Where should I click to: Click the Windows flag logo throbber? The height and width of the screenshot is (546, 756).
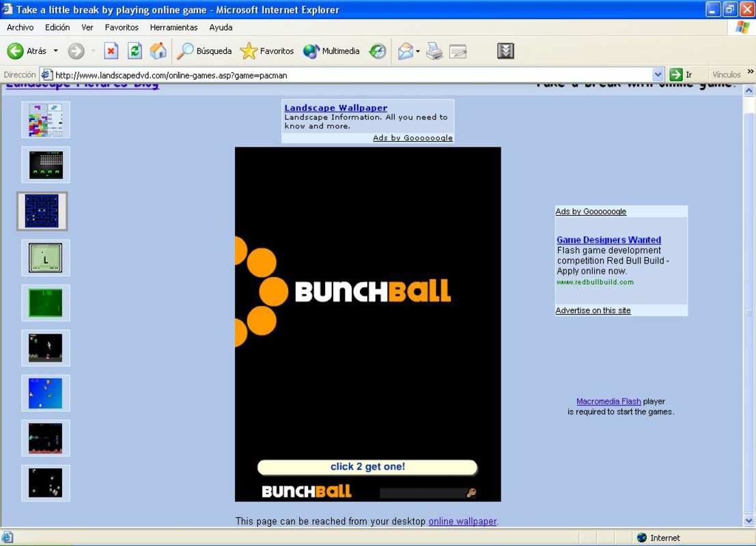(x=742, y=27)
